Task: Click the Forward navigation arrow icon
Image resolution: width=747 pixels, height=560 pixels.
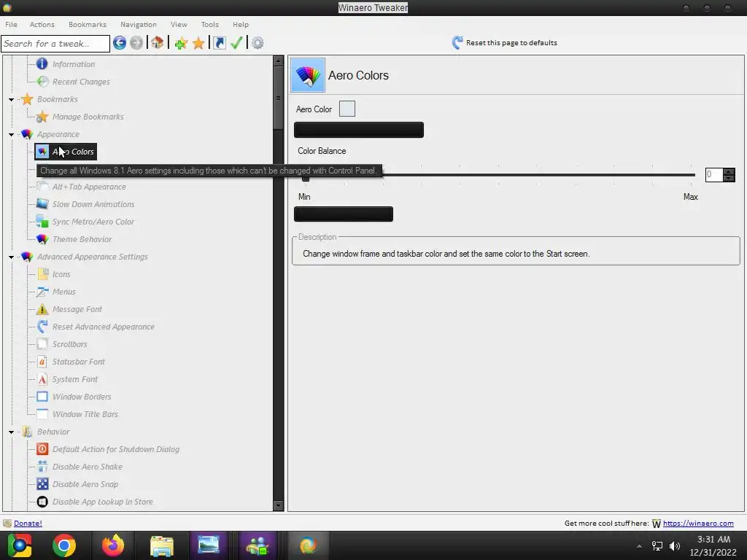Action: tap(136, 43)
